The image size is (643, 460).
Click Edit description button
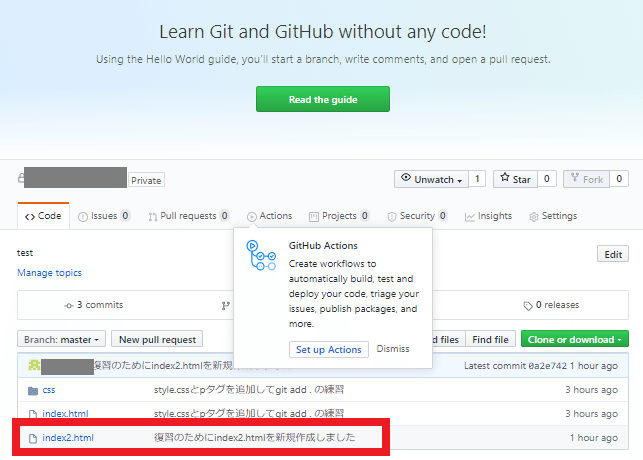click(x=613, y=254)
